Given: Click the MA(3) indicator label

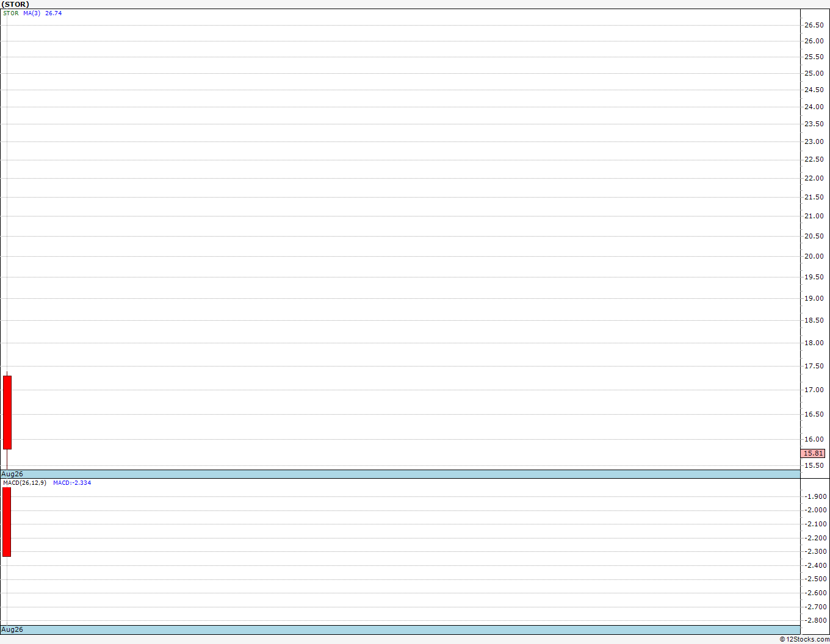Looking at the screenshot, I should pos(32,13).
